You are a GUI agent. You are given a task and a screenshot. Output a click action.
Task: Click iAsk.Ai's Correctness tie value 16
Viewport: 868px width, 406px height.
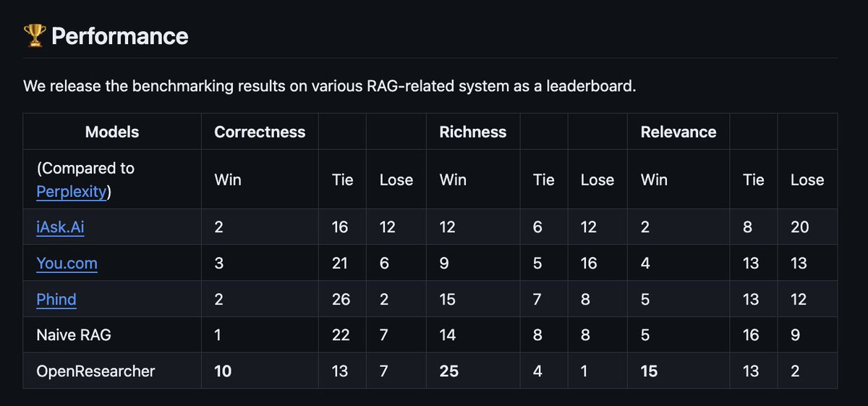point(340,227)
